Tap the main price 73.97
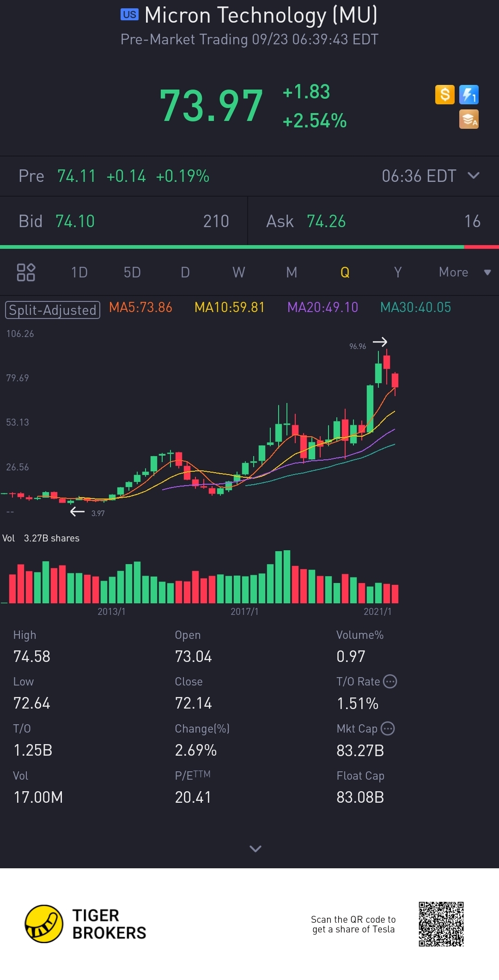The width and height of the screenshot is (499, 980). coord(211,106)
